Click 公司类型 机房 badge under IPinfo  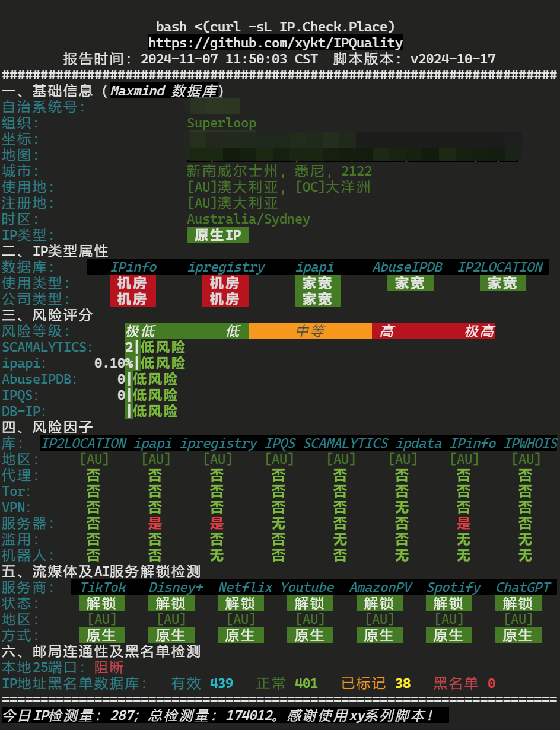(x=133, y=299)
